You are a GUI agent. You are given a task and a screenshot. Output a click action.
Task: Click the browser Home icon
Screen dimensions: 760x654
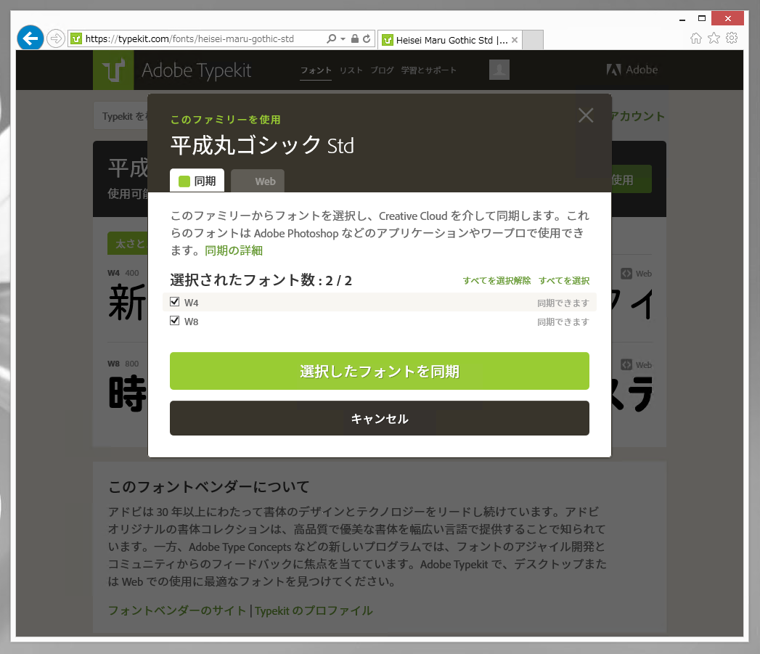696,38
